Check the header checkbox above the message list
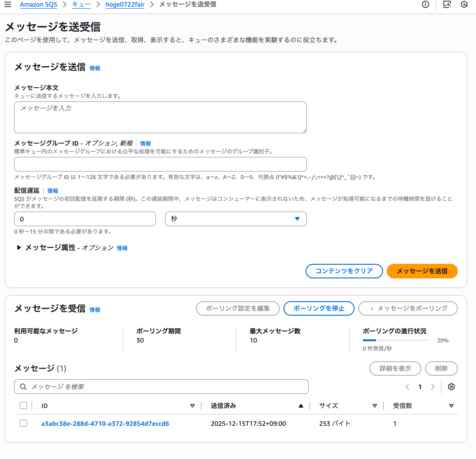Viewport: 476px width, 459px height. click(x=23, y=405)
